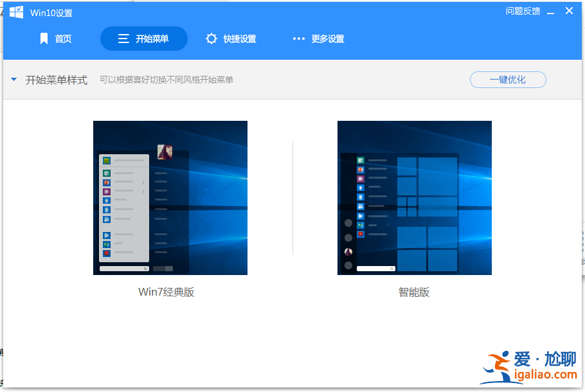585x392 pixels.
Task: Click the 智能版 label text
Action: click(414, 292)
